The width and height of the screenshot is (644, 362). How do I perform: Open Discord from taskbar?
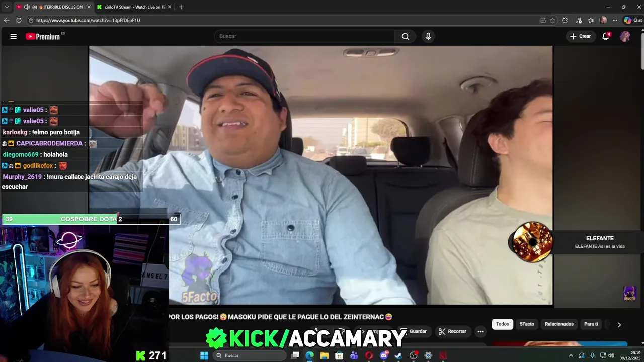point(384,355)
